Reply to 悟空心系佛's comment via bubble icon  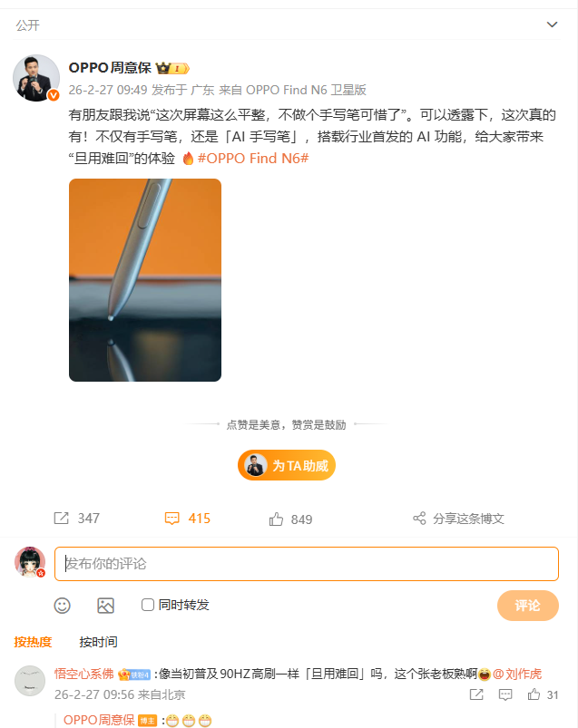point(505,694)
